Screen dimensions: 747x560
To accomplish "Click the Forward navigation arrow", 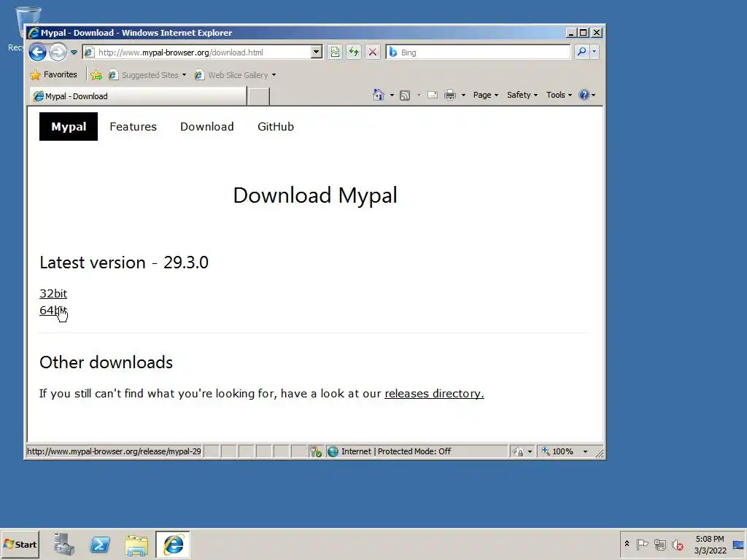I will pyautogui.click(x=58, y=52).
